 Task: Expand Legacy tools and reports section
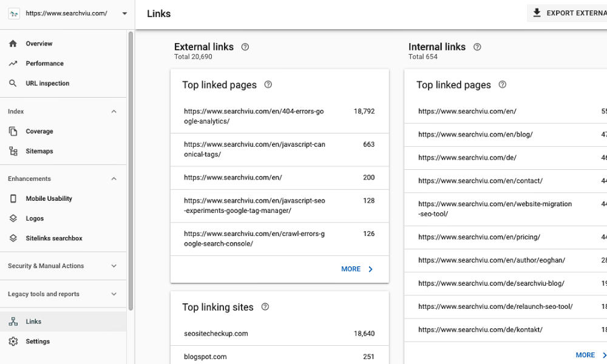tap(114, 294)
